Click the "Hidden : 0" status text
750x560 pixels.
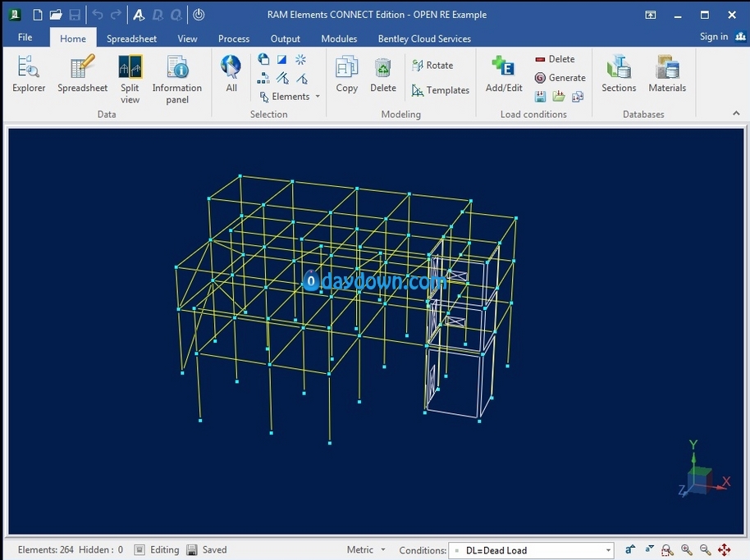100,549
